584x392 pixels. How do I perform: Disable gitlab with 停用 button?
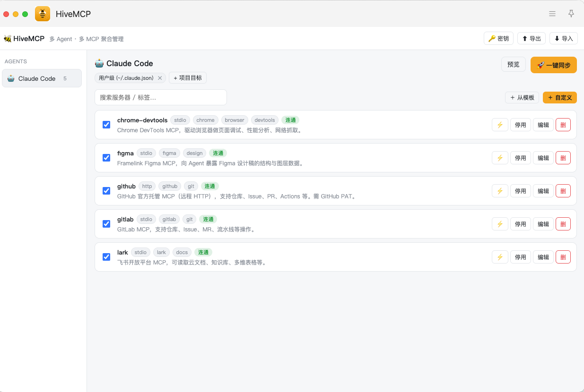521,224
